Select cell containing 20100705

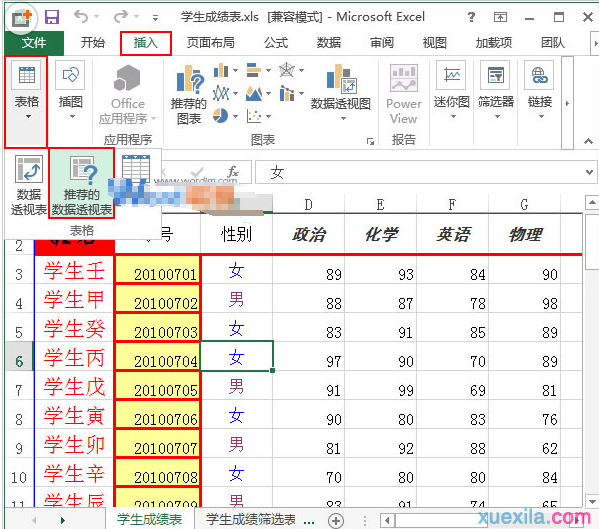point(158,385)
